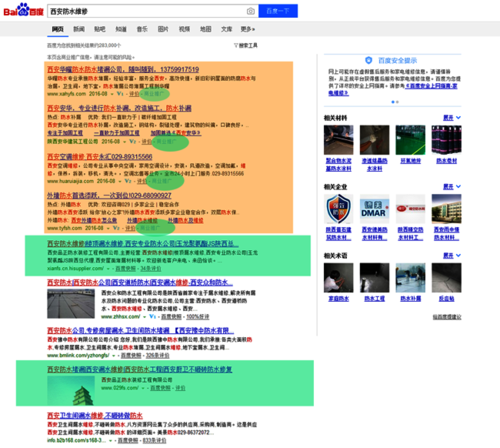Switch to the 地图 tab

(205, 29)
